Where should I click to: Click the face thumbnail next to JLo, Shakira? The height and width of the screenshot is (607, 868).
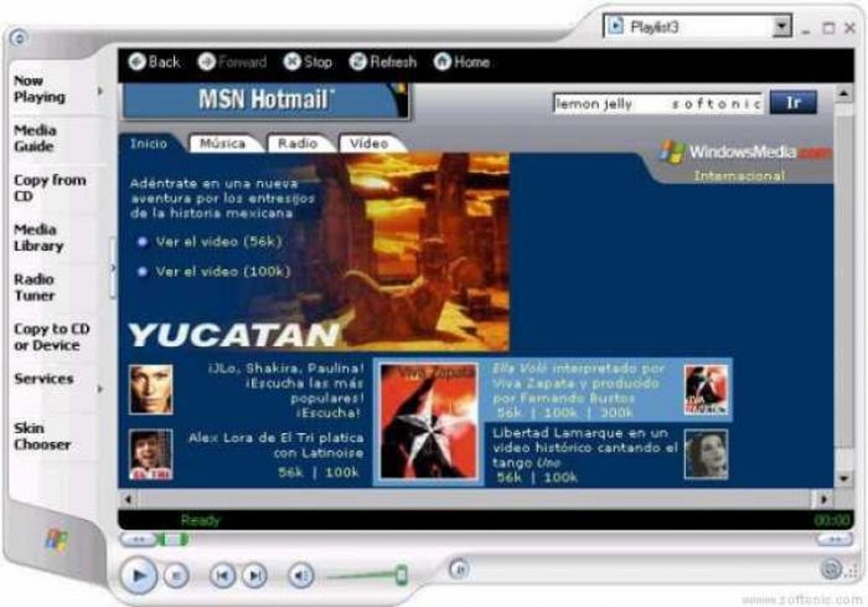click(151, 389)
